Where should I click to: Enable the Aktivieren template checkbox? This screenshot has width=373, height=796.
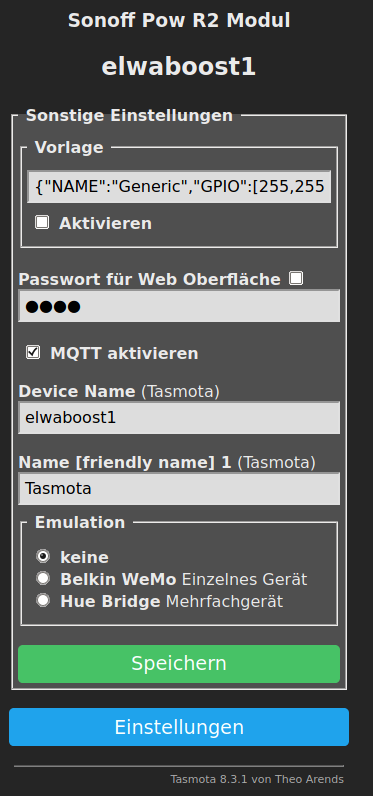click(x=42, y=222)
